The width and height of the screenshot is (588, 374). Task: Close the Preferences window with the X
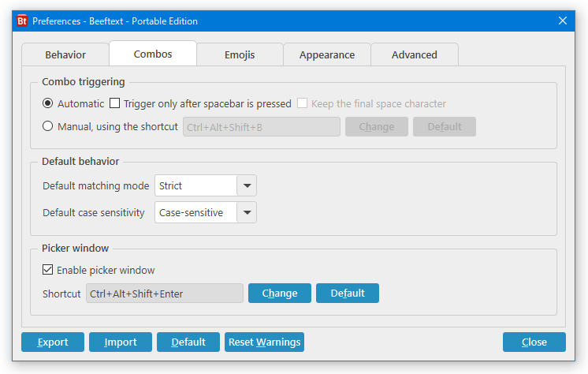pos(563,21)
